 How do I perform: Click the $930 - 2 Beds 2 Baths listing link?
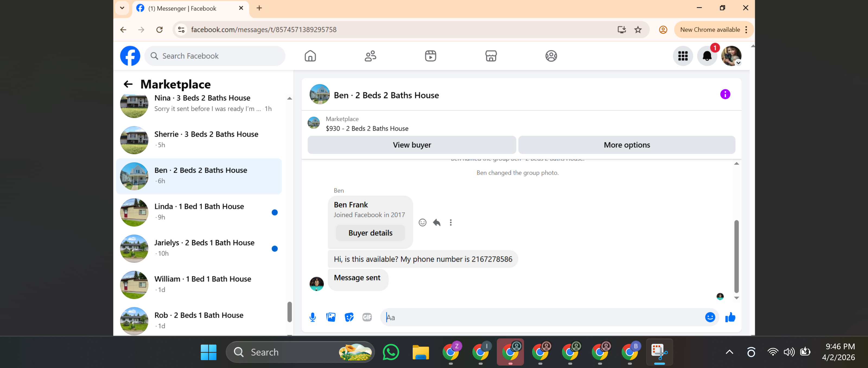367,129
